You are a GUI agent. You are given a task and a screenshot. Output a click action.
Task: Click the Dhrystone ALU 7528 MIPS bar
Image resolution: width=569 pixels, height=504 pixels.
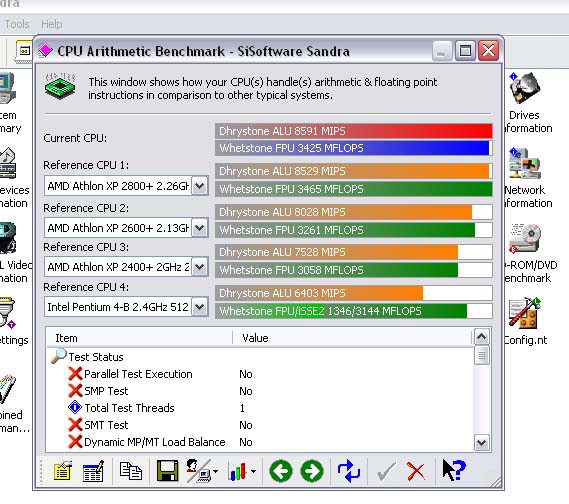click(x=354, y=252)
